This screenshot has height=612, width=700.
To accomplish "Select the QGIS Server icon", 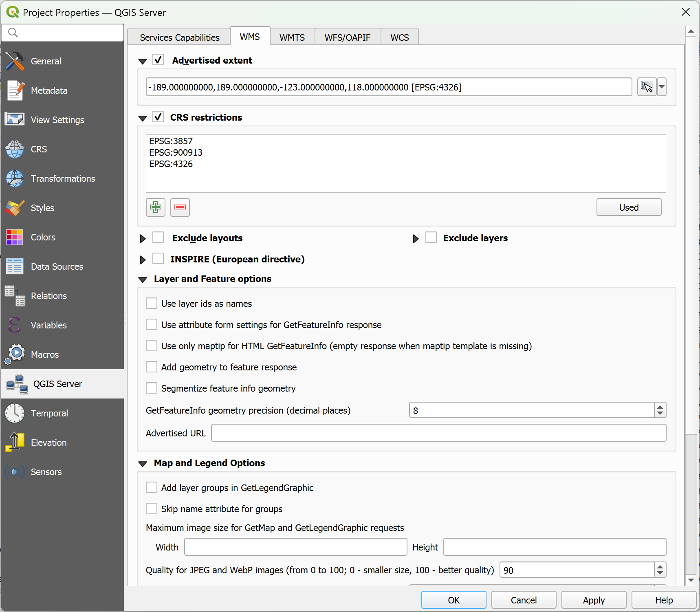I will point(18,384).
